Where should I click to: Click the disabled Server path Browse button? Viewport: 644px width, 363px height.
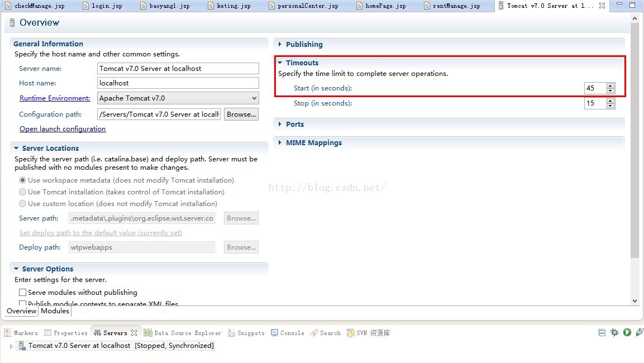pyautogui.click(x=241, y=218)
